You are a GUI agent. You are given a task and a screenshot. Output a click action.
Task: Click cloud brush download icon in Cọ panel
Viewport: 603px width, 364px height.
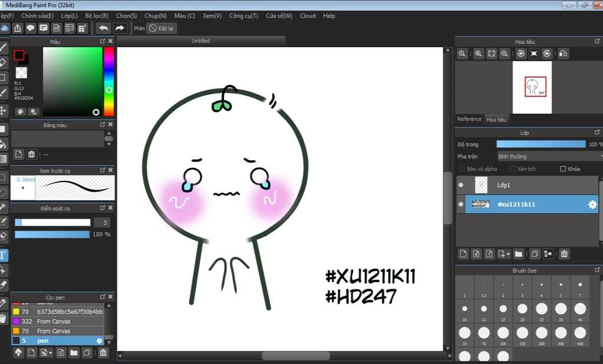point(18,352)
